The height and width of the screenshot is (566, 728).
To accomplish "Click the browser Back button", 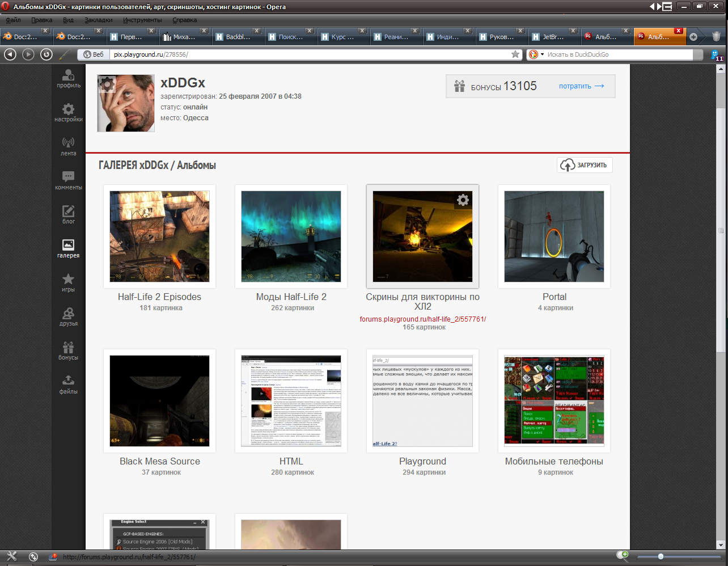I will click(10, 54).
